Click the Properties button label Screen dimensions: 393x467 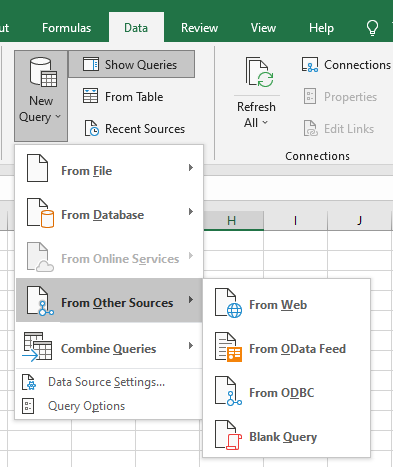(x=350, y=97)
